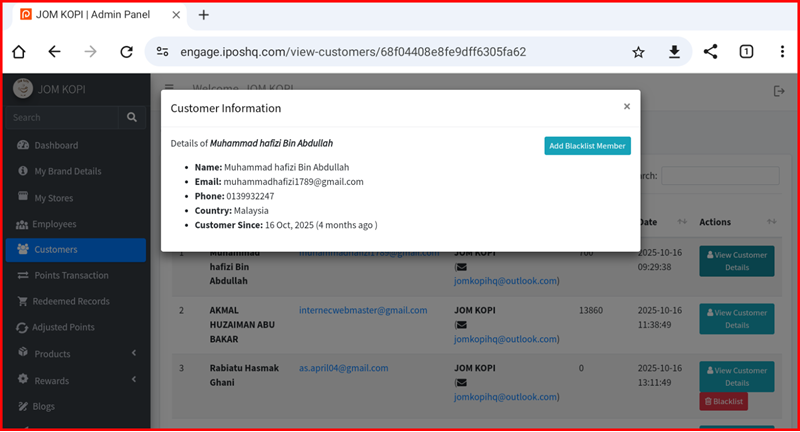The image size is (800, 432).
Task: Open the tab switcher showing 1 tab
Action: coord(746,52)
